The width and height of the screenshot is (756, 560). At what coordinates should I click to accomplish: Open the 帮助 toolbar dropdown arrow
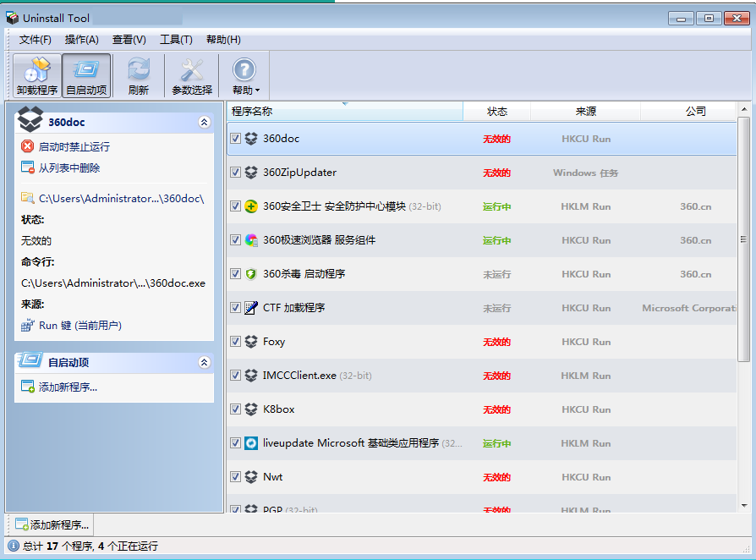pos(257,91)
